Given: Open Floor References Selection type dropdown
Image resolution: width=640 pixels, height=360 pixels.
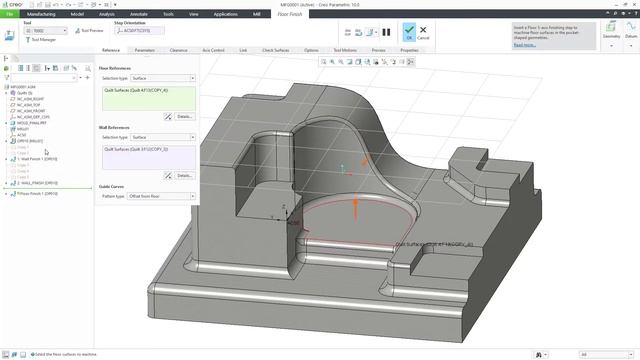Looking at the screenshot, I should coord(163,78).
